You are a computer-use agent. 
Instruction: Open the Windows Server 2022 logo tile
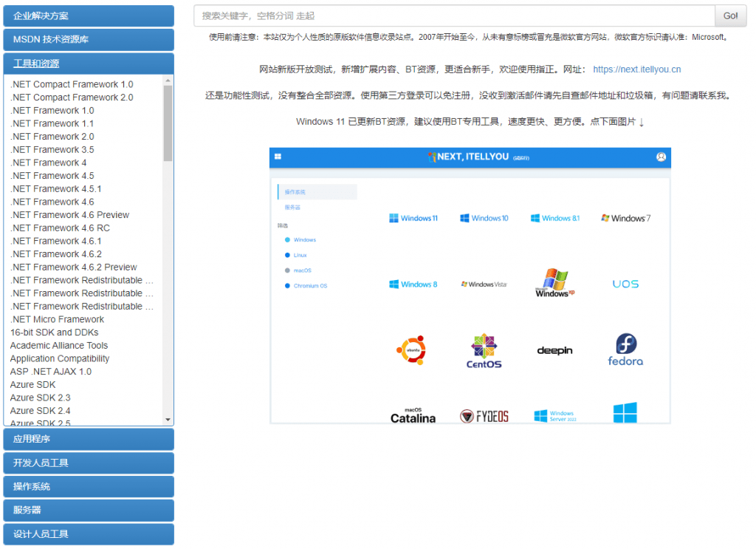click(555, 416)
